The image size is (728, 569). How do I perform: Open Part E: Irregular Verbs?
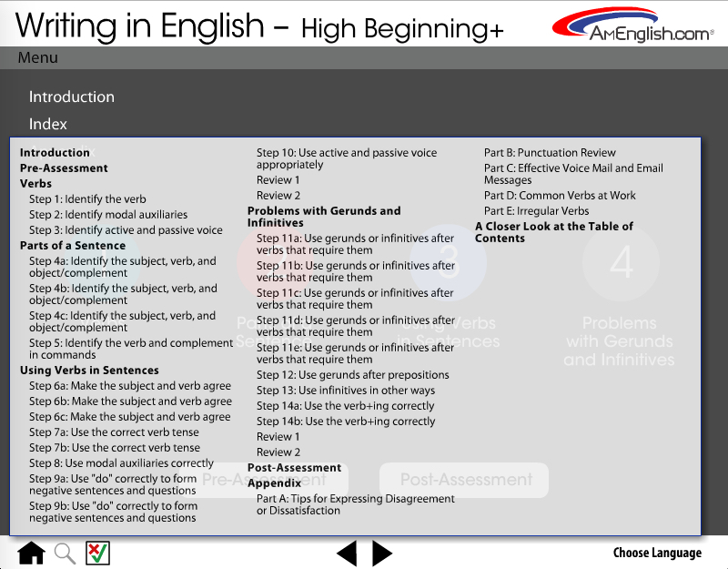tap(536, 211)
